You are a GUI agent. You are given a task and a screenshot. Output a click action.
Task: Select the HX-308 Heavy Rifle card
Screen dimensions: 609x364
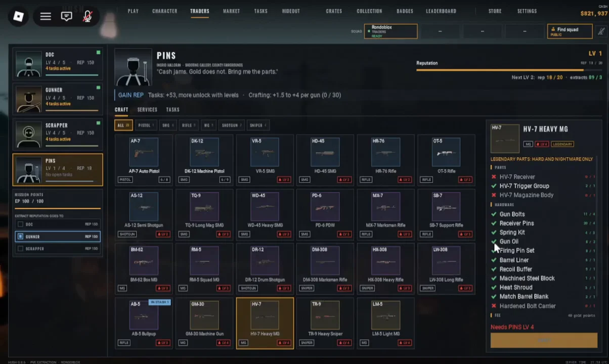click(x=385, y=268)
